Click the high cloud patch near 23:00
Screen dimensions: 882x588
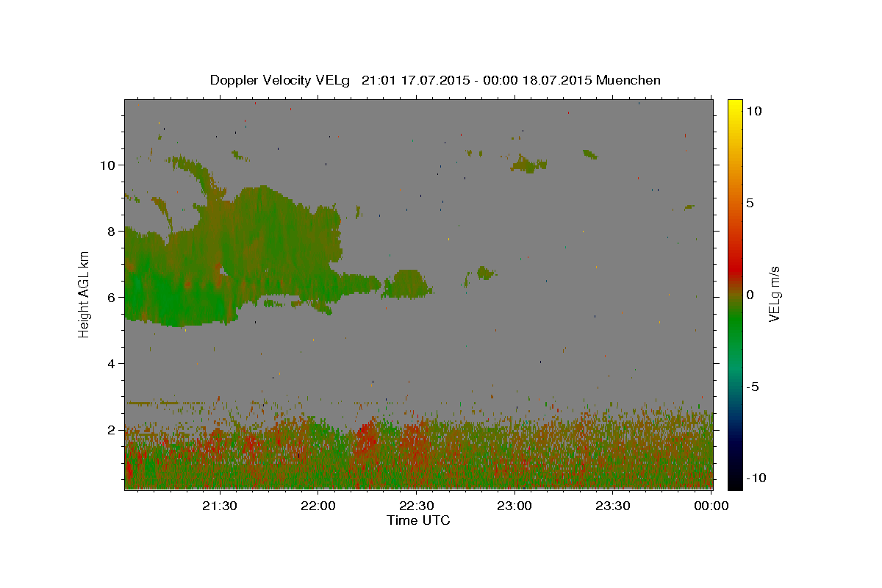pyautogui.click(x=529, y=164)
